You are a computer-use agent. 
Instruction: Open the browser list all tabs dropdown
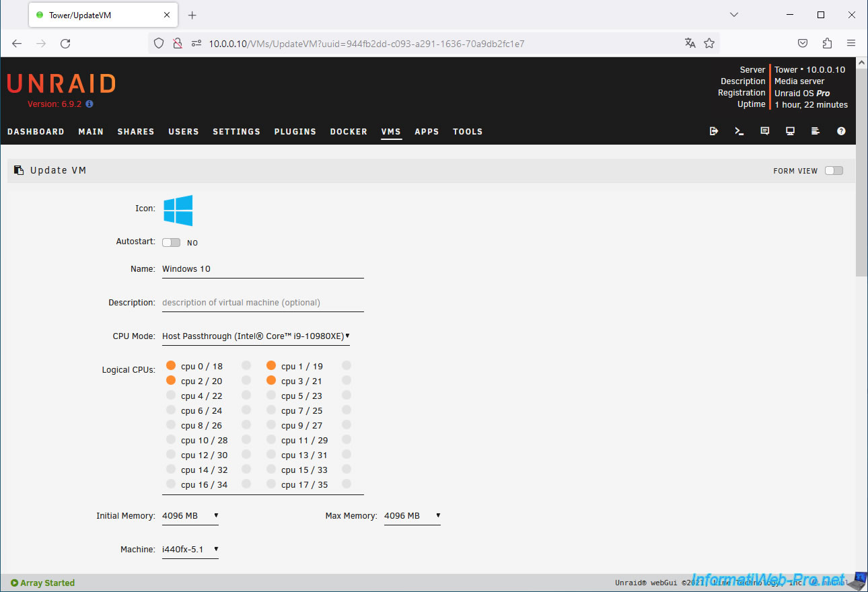(x=734, y=15)
